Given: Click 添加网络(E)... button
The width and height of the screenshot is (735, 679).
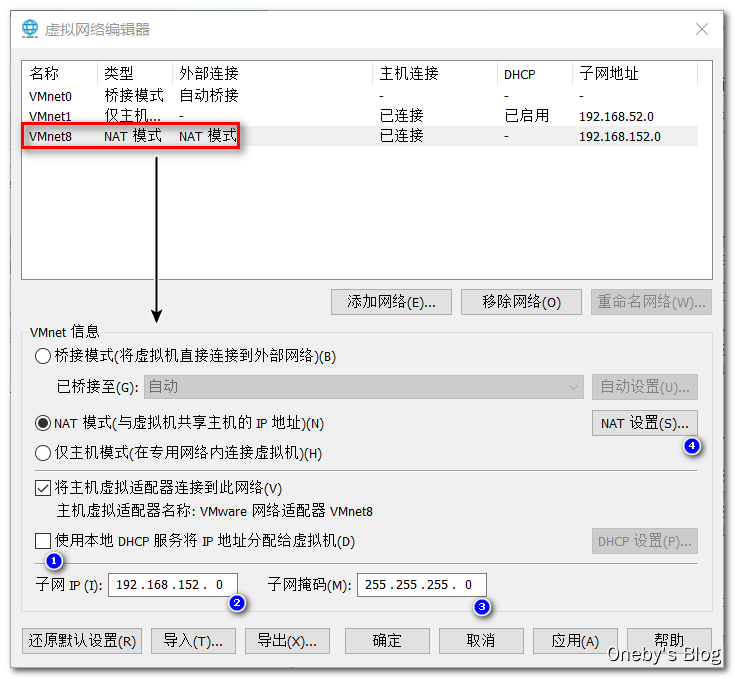Looking at the screenshot, I should [x=391, y=302].
